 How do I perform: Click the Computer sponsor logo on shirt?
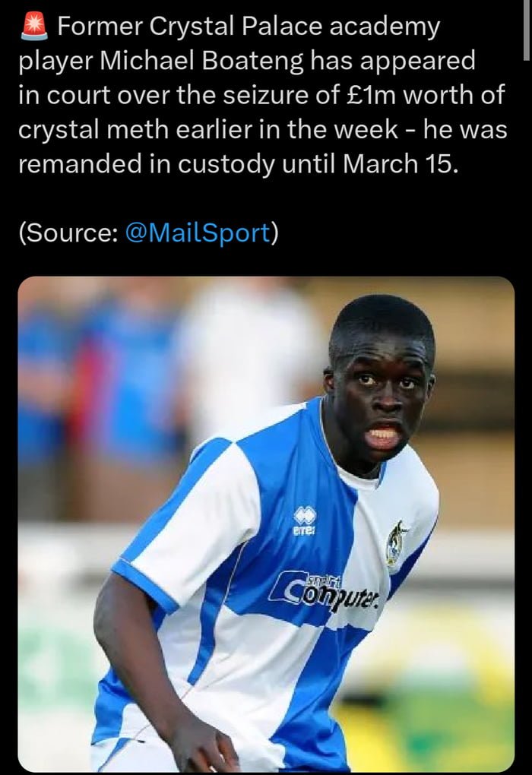tap(325, 590)
